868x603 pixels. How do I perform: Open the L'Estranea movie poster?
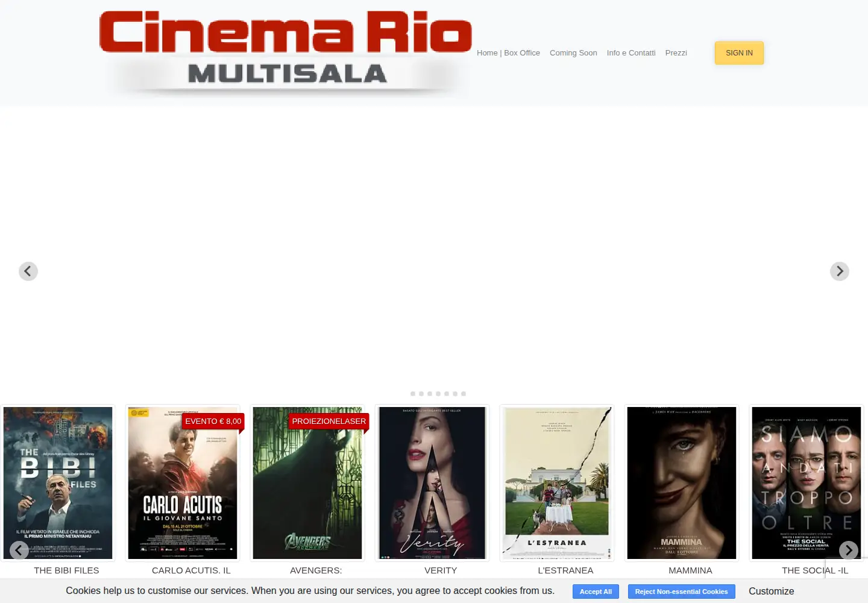click(557, 483)
